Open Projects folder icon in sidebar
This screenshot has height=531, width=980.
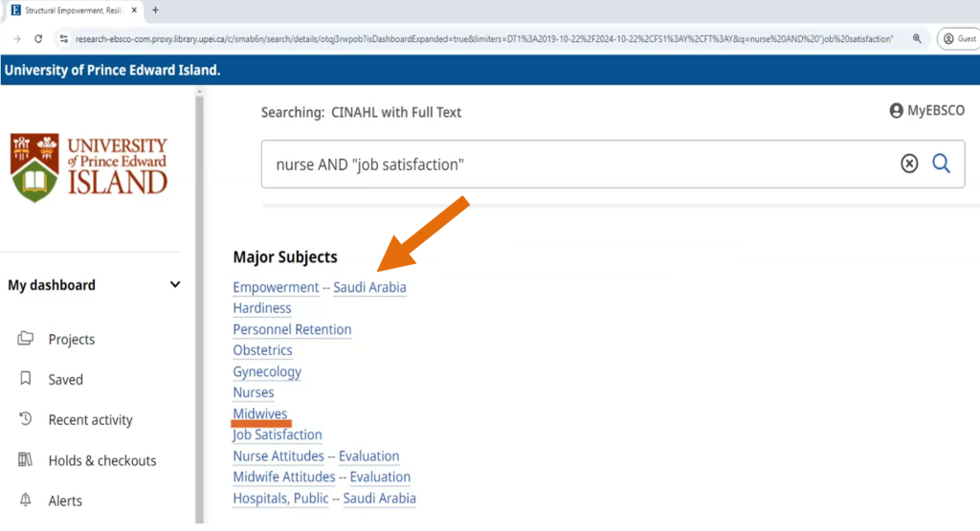(26, 339)
